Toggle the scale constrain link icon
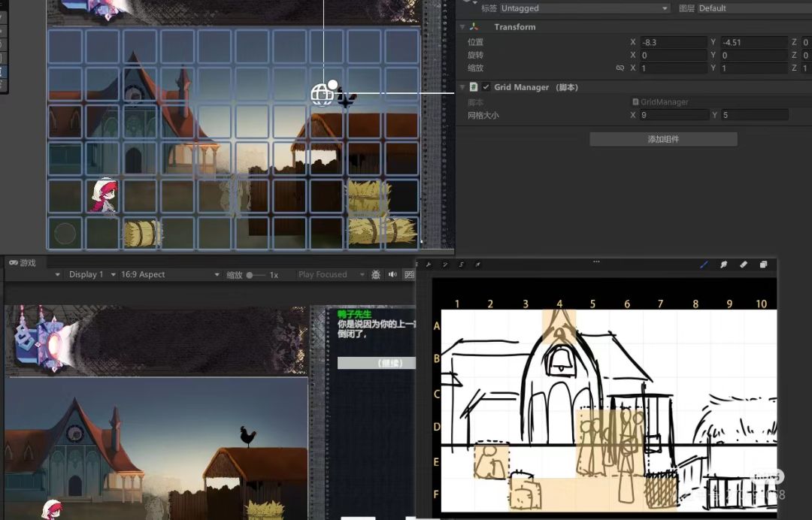 [x=620, y=68]
